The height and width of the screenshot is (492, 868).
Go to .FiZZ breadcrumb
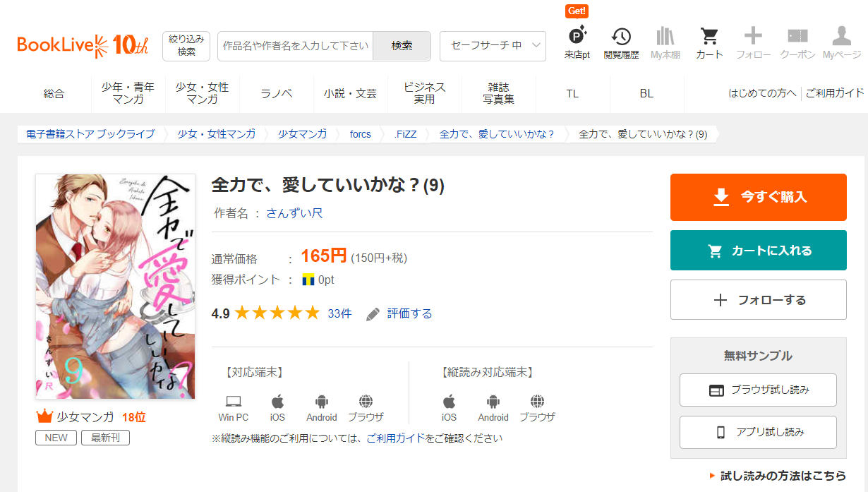pyautogui.click(x=405, y=134)
